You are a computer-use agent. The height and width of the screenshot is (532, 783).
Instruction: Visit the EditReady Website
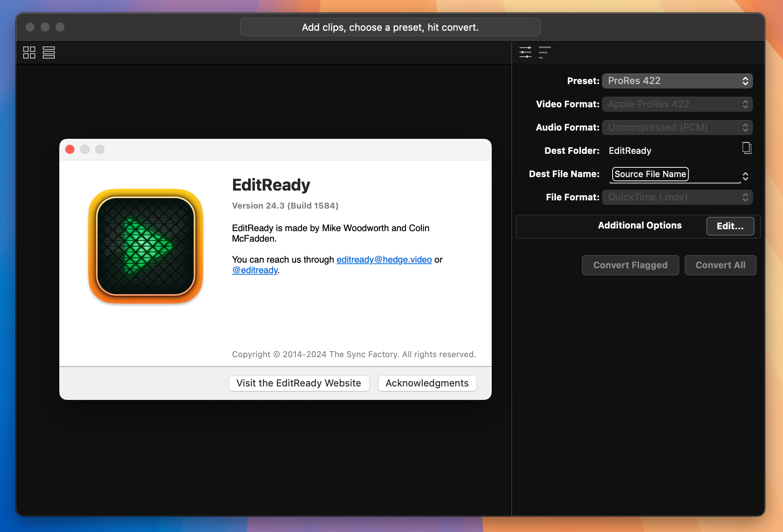(x=299, y=383)
